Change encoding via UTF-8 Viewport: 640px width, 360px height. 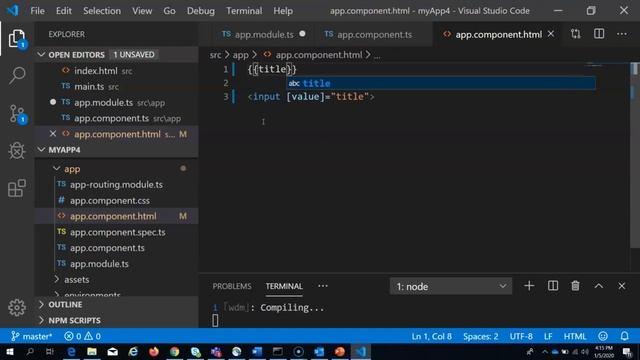[521, 336]
